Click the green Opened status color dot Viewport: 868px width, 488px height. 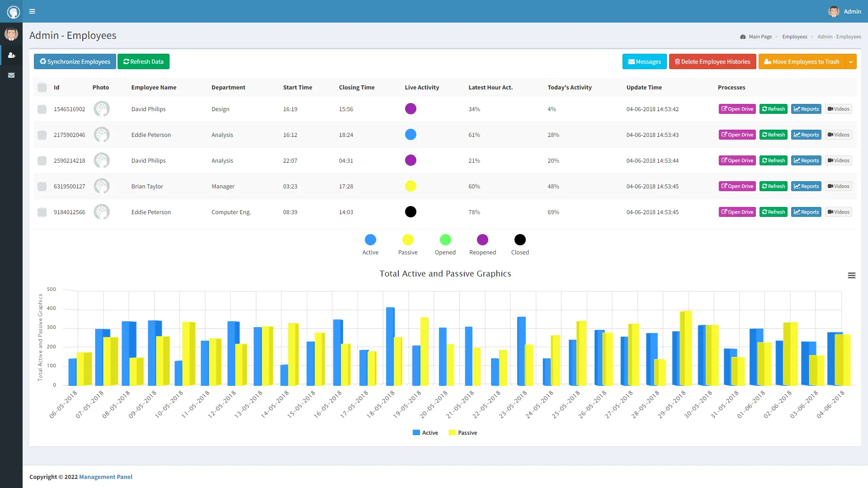(x=445, y=240)
